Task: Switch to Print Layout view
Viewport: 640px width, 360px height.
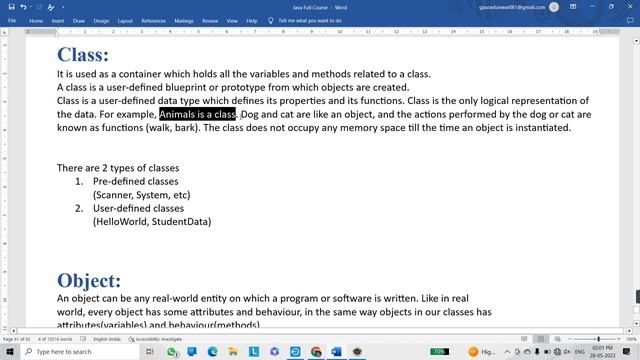Action: click(540, 339)
